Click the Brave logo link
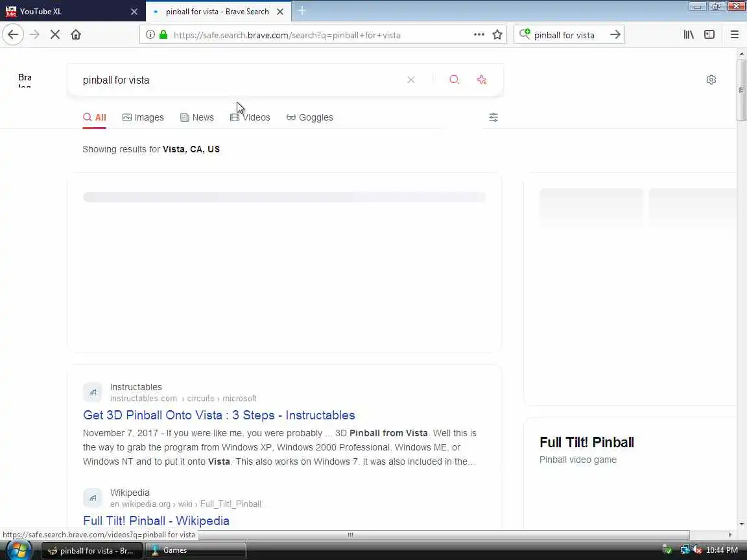The height and width of the screenshot is (560, 747). coord(25,80)
